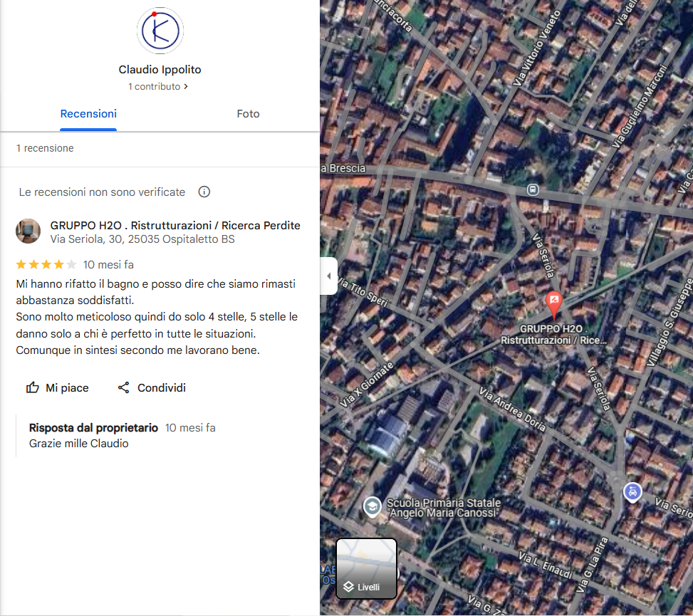This screenshot has height=616, width=693.
Task: Click the Scuola Primaria school marker icon
Action: point(372,507)
